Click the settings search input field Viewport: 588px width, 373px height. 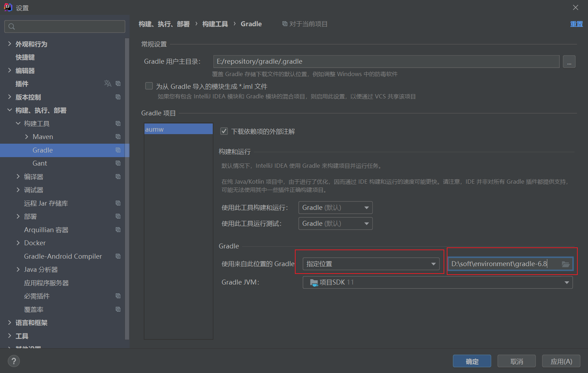[x=65, y=27]
